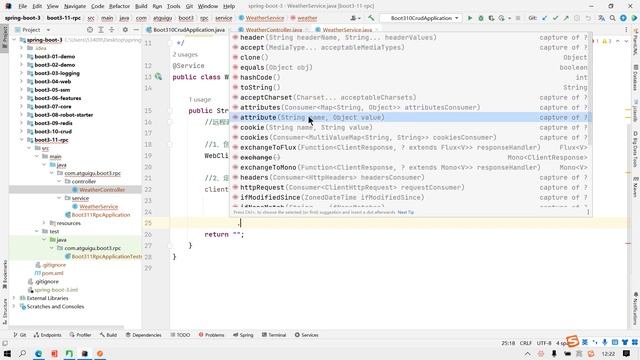Select WeatherService in the Project tree
This screenshot has width=640, height=360.
(98, 207)
